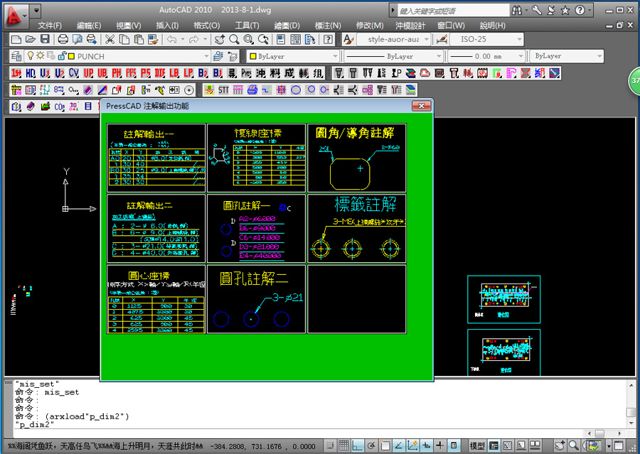Viewport: 640px width, 454px height.
Task: Select the Zoom realtime magnifier
Action: pyautogui.click(x=234, y=40)
